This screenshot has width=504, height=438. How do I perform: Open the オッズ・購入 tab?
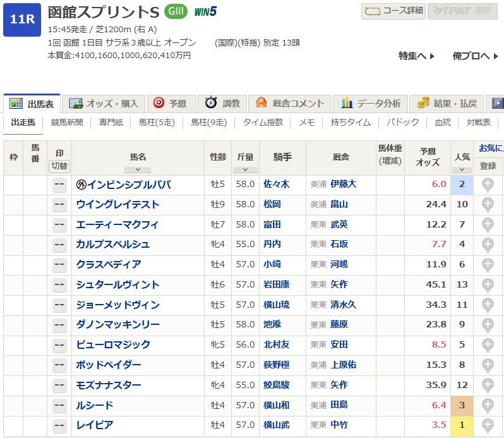[x=104, y=104]
